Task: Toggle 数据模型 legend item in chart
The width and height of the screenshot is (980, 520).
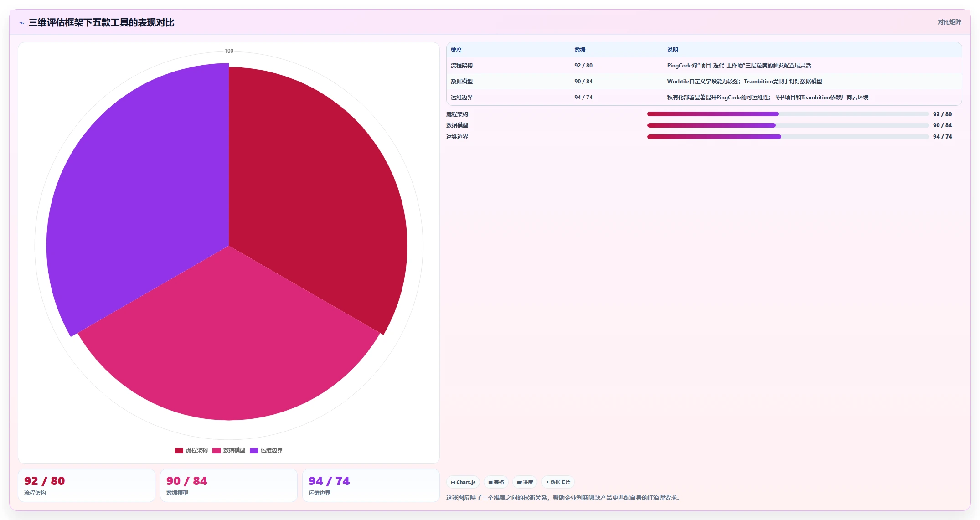Action: coord(229,450)
